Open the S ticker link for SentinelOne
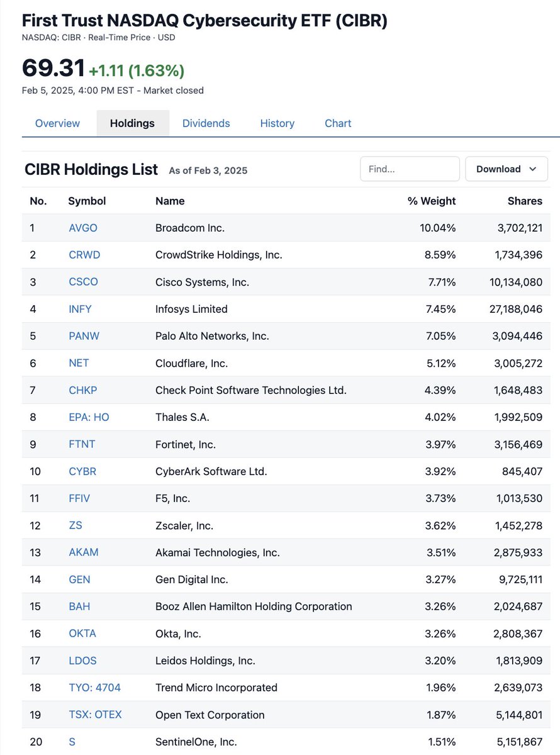The height and width of the screenshot is (755, 560). (72, 742)
